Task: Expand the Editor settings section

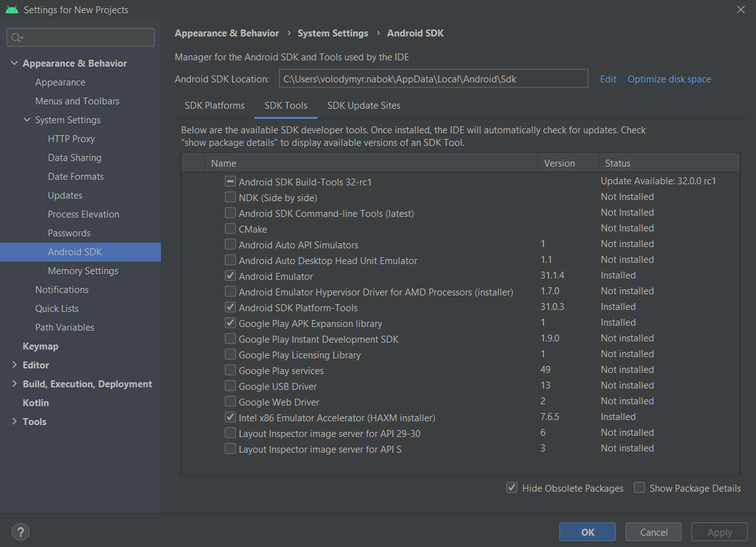Action: click(14, 365)
